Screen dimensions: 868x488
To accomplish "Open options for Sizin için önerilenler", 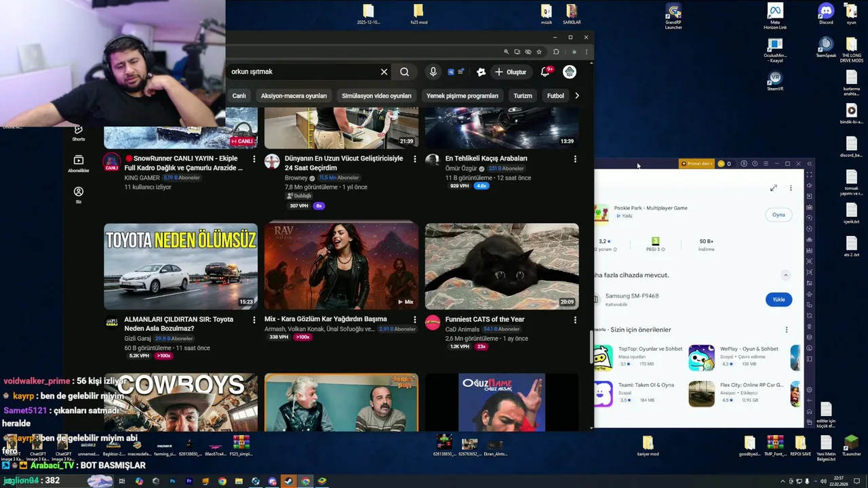I will pyautogui.click(x=787, y=330).
